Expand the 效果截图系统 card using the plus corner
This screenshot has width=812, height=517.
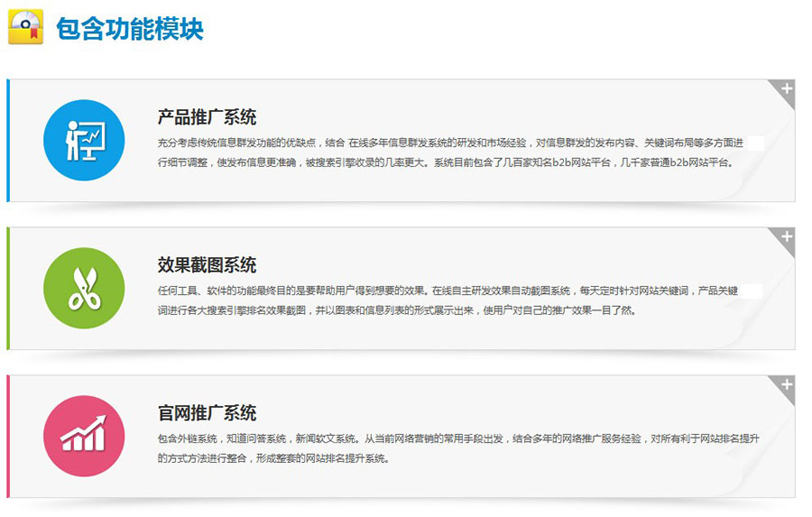pyautogui.click(x=786, y=236)
